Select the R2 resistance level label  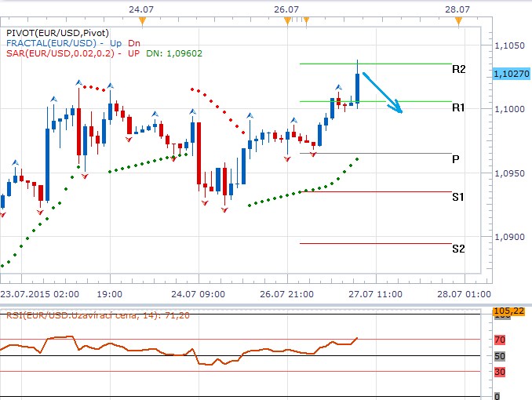459,70
